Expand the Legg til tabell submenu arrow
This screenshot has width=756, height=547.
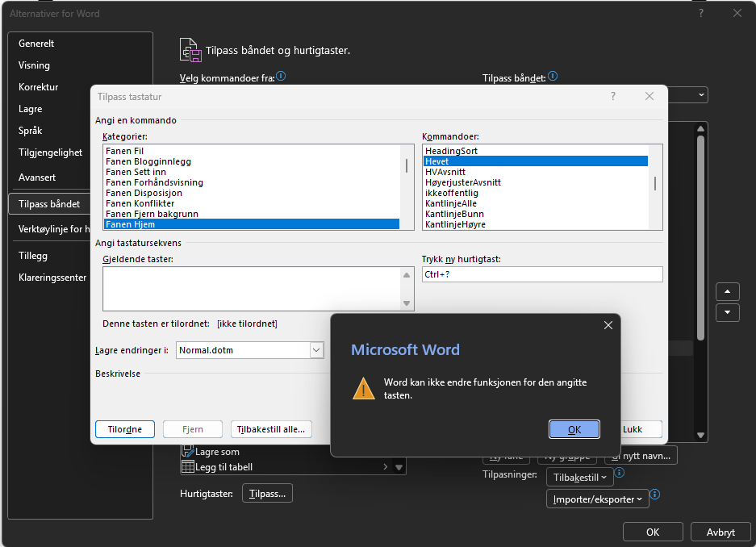(385, 466)
